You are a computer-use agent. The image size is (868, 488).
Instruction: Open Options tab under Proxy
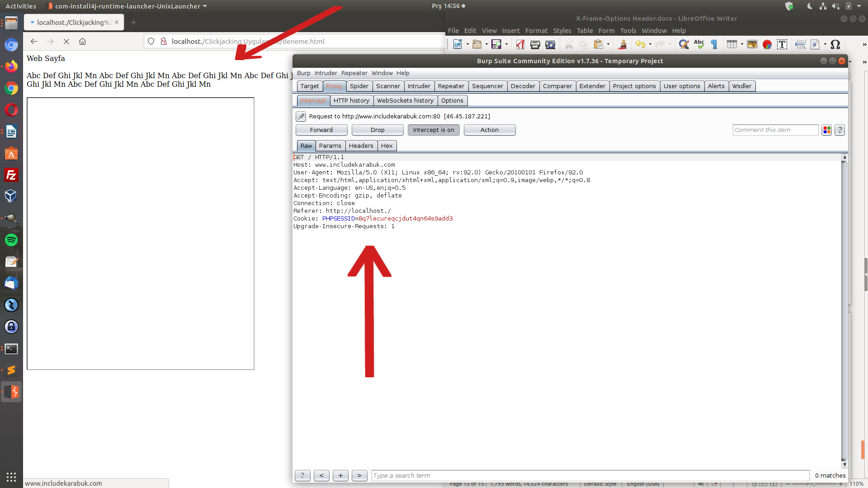(x=452, y=101)
